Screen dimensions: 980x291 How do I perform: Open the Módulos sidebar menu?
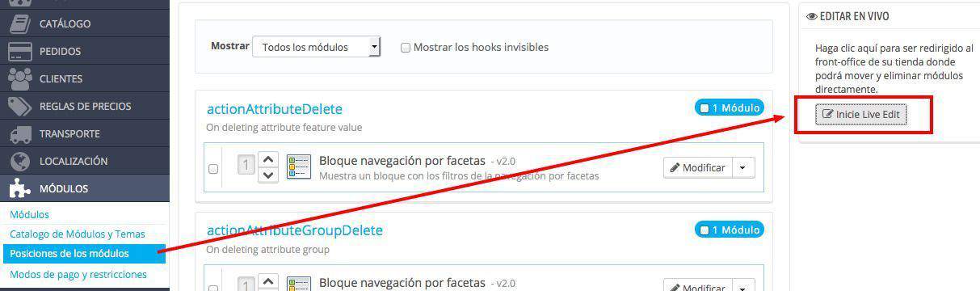coord(84,188)
